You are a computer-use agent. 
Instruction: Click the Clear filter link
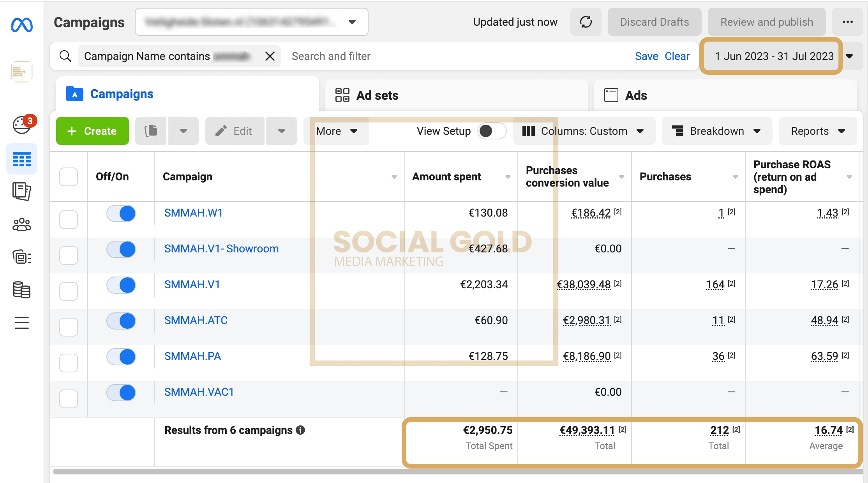pos(677,56)
